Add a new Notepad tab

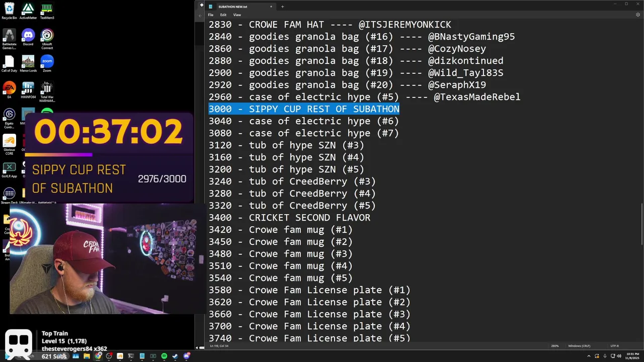(x=282, y=7)
